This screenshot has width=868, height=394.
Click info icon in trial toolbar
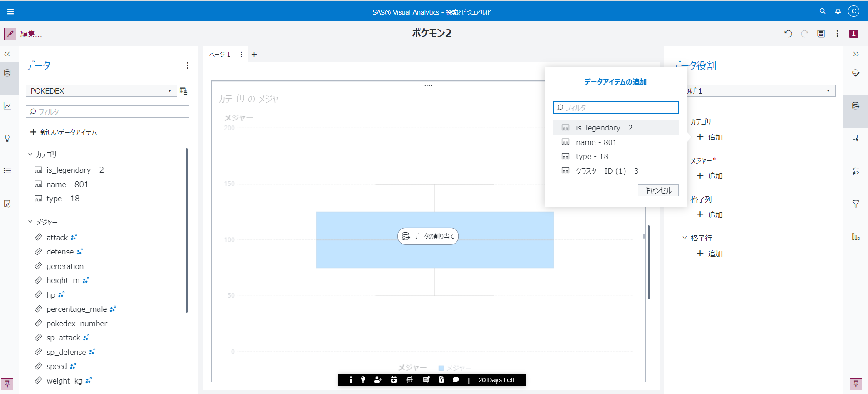351,380
